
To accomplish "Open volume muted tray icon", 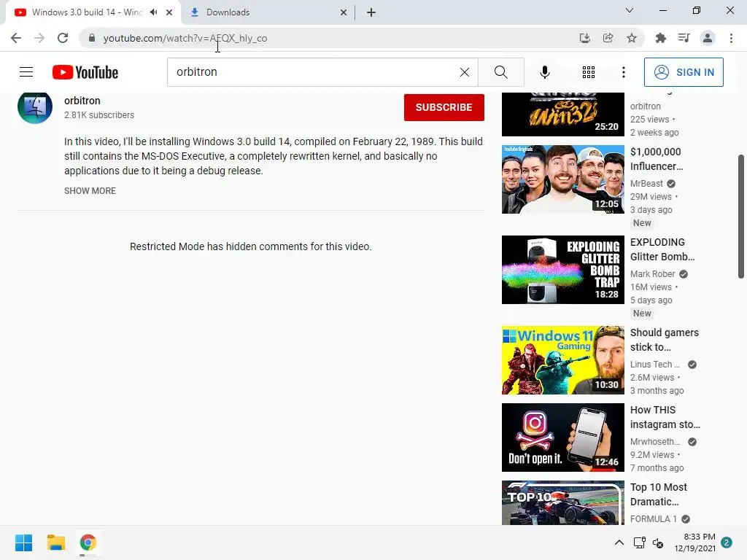I will (658, 542).
